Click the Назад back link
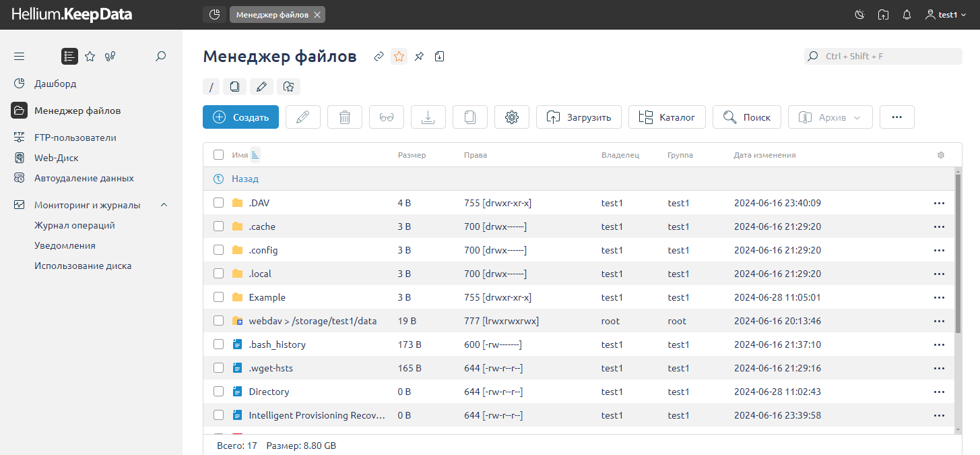This screenshot has width=980, height=455. pos(245,179)
